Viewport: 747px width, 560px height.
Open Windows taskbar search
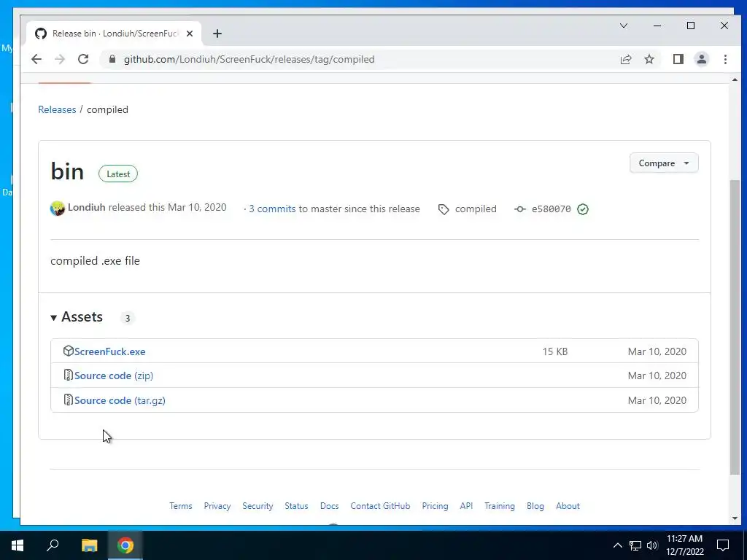click(53, 545)
